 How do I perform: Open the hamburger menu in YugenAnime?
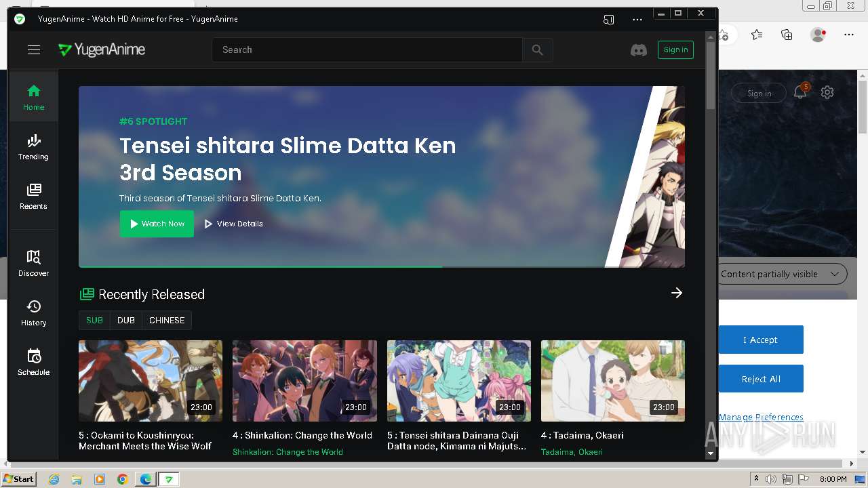pos(34,49)
